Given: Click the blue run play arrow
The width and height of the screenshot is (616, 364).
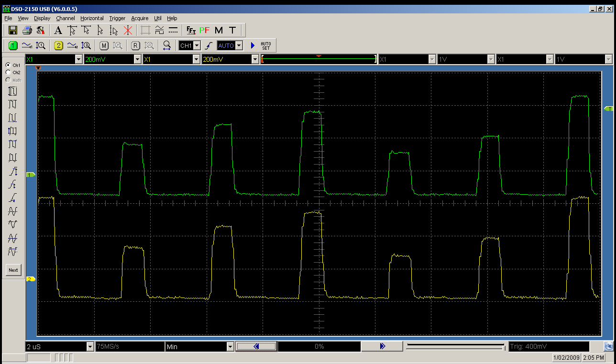Looking at the screenshot, I should pyautogui.click(x=253, y=45).
